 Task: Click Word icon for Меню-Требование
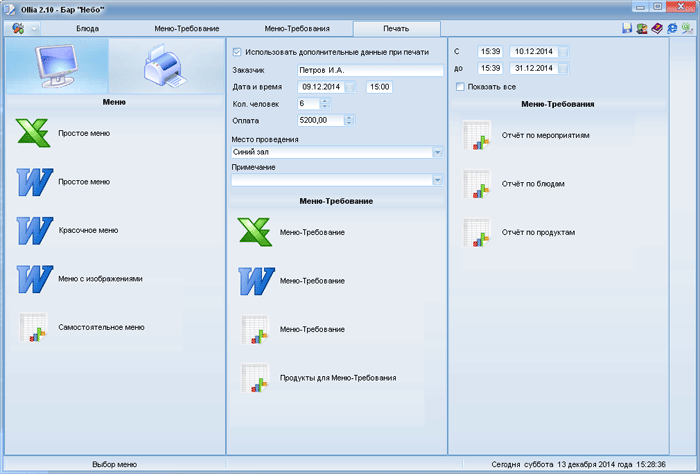256,281
